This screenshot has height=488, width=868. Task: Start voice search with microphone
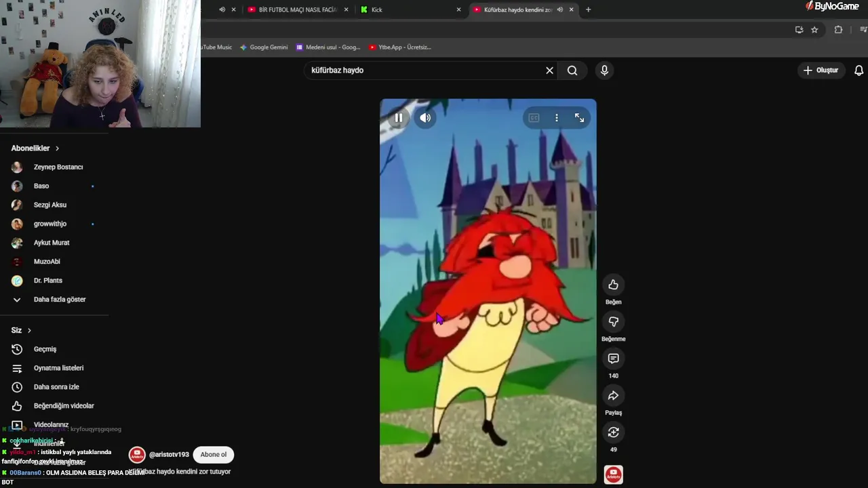click(x=604, y=70)
